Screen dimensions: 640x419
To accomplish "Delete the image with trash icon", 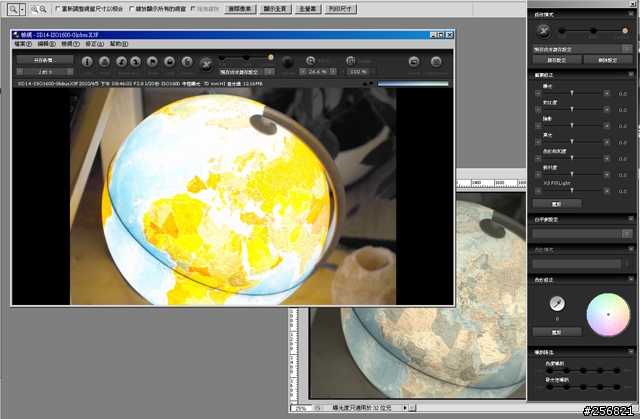I will point(187,62).
